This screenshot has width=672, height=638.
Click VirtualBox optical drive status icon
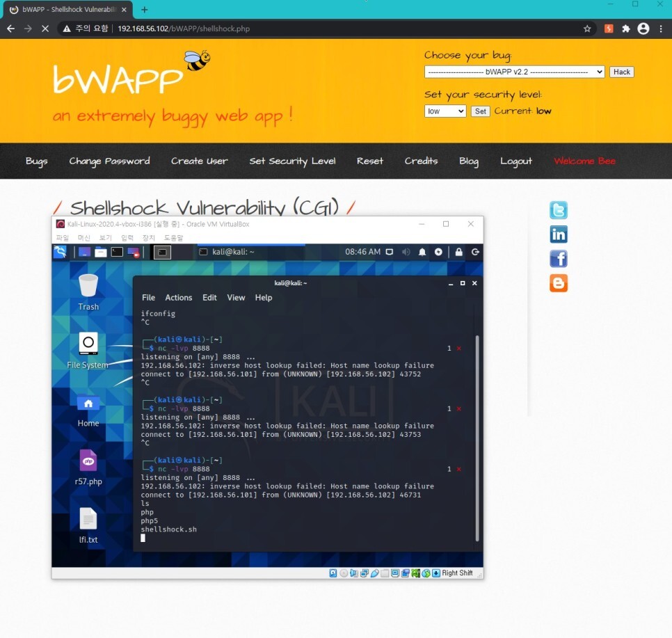(x=344, y=573)
